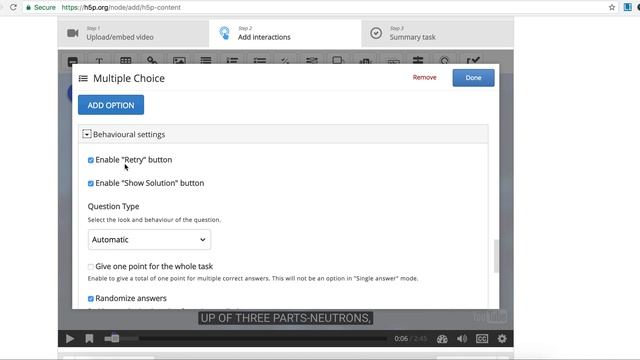The height and width of the screenshot is (360, 640).
Task: Open Step 3 Summary task tab
Action: coord(437,33)
